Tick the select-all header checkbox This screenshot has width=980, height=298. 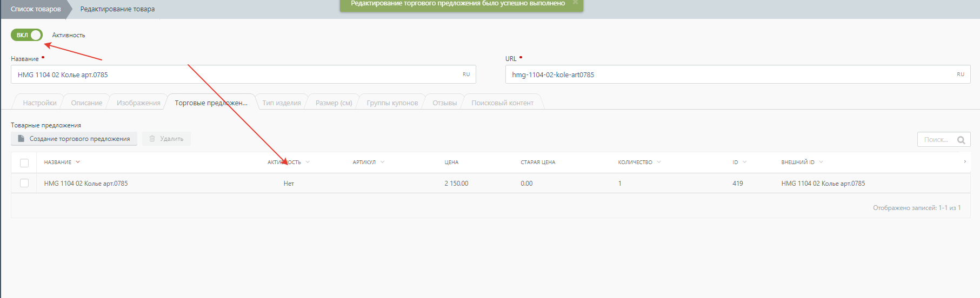pos(24,162)
